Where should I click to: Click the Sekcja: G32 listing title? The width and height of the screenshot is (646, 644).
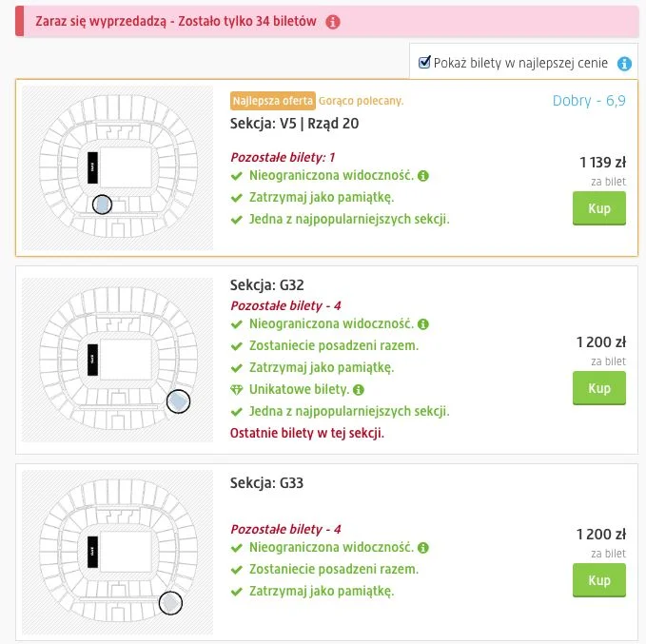(x=267, y=285)
